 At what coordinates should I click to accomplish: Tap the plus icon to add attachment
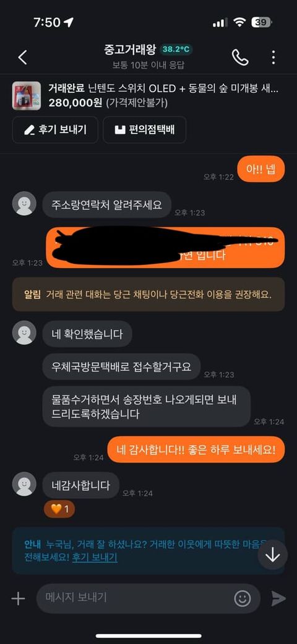(18, 599)
